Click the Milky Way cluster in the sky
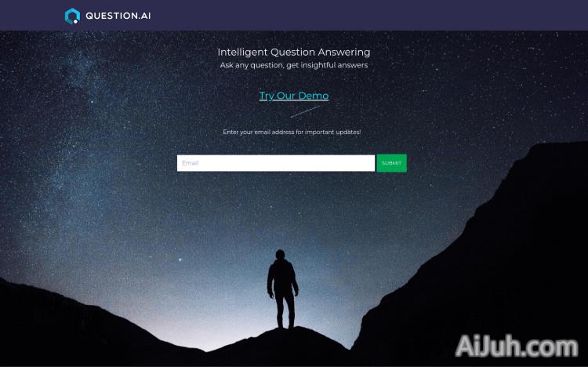588x367 pixels. (81, 71)
